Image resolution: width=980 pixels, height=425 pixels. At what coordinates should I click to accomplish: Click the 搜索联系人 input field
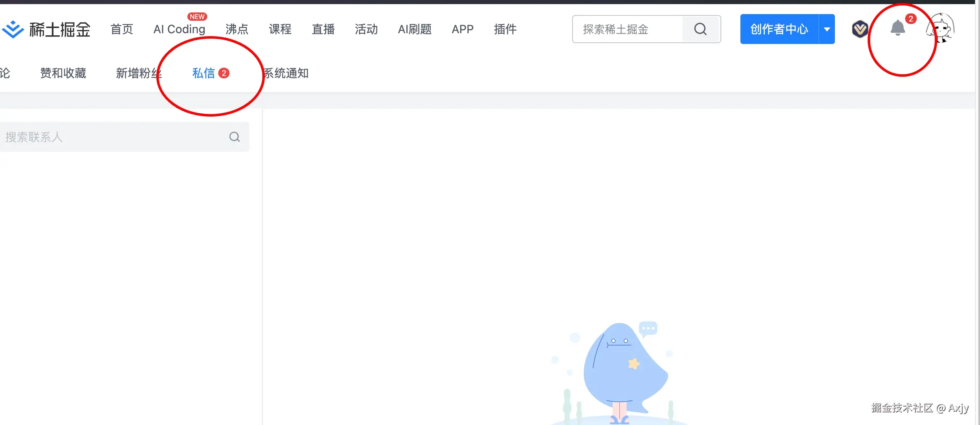pyautogui.click(x=83, y=137)
